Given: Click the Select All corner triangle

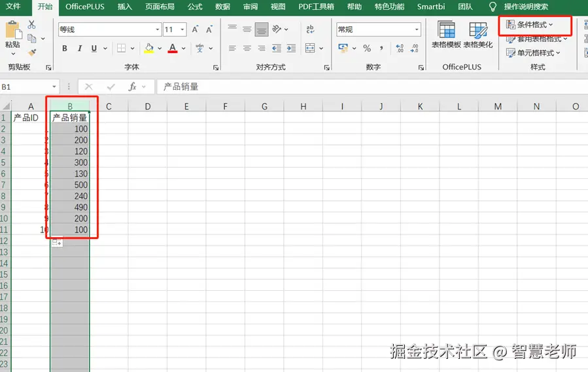Looking at the screenshot, I should 6,106.
